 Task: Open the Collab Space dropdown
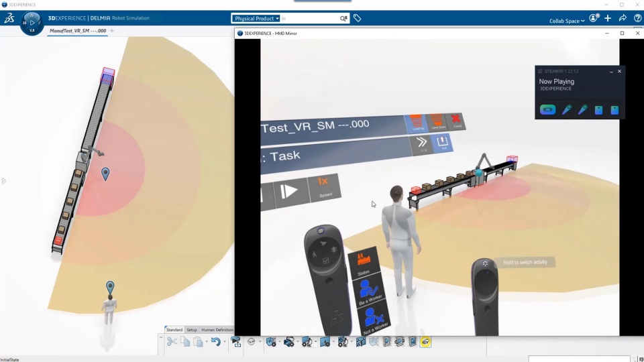567,21
